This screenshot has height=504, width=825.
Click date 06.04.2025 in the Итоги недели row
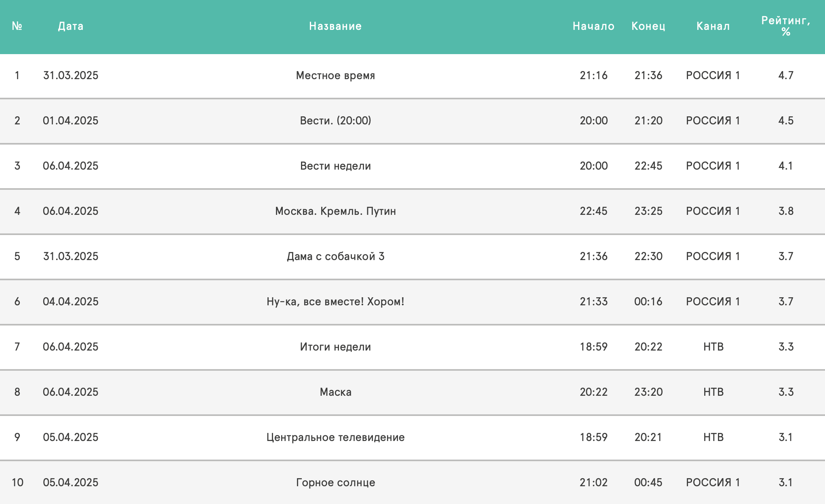[71, 347]
